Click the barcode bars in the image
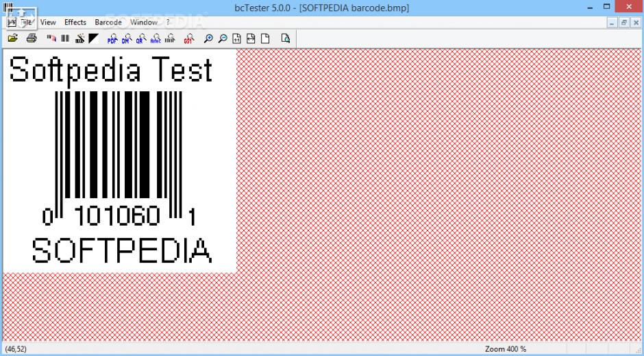Image resolution: width=644 pixels, height=356 pixels. pos(119,154)
